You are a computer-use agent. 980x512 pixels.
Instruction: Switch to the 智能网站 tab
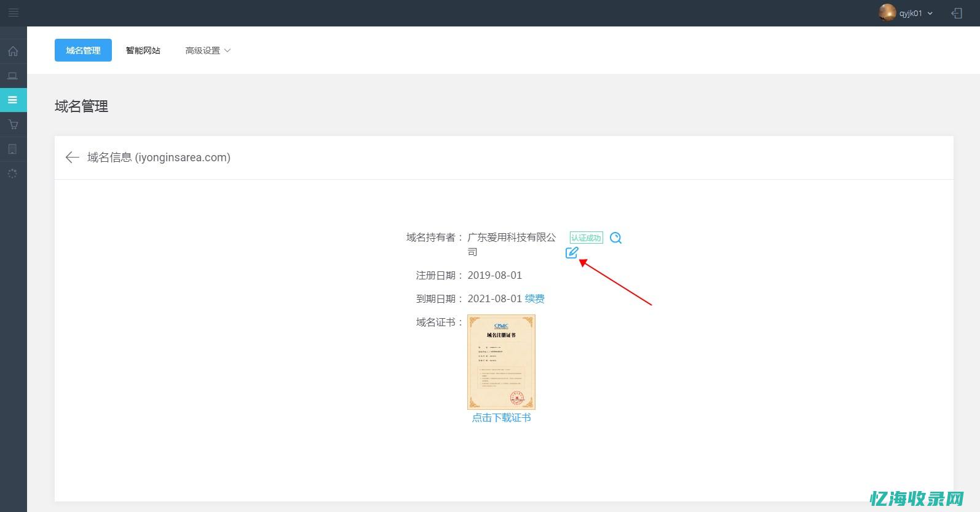pyautogui.click(x=143, y=50)
